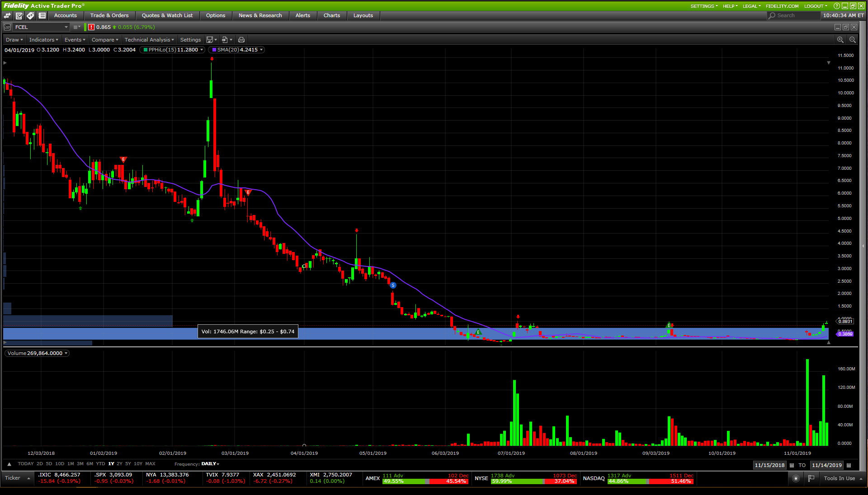Zoom in using magnifier plus icon

click(x=840, y=40)
